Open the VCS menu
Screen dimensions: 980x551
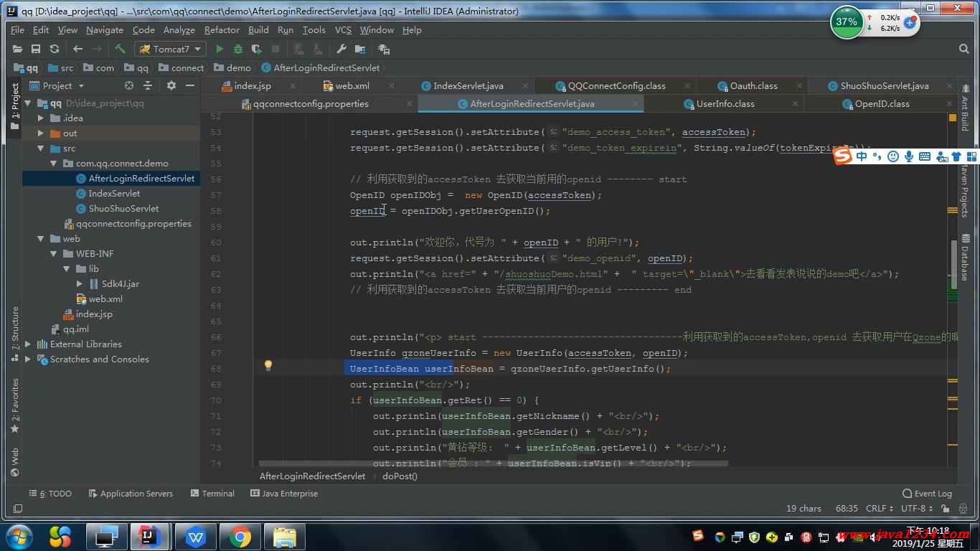(343, 30)
